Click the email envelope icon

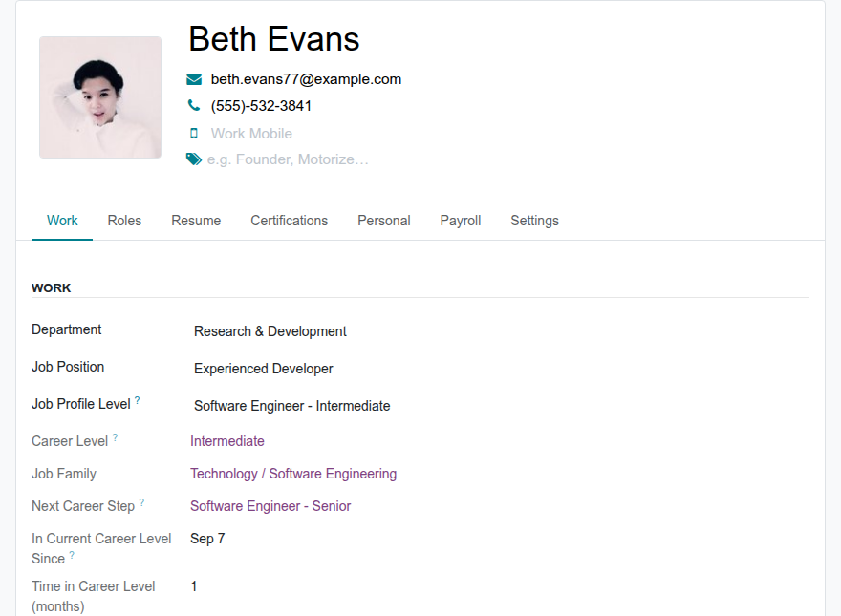click(x=194, y=79)
